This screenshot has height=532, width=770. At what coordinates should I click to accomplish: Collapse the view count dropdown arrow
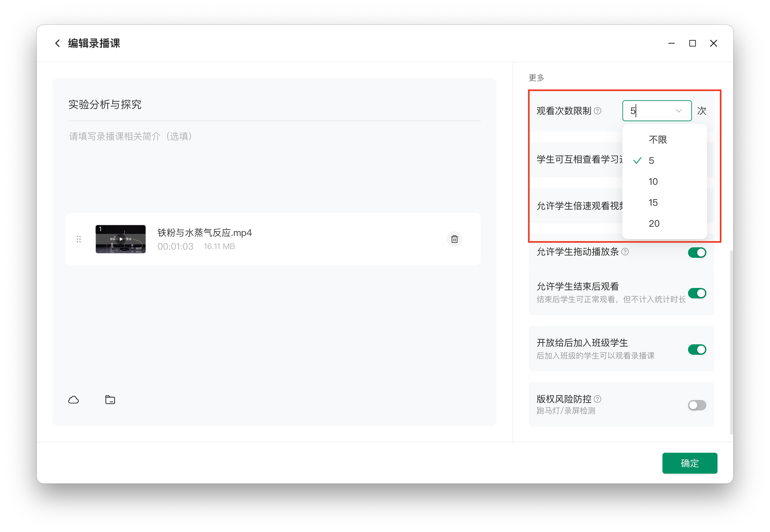pos(678,111)
